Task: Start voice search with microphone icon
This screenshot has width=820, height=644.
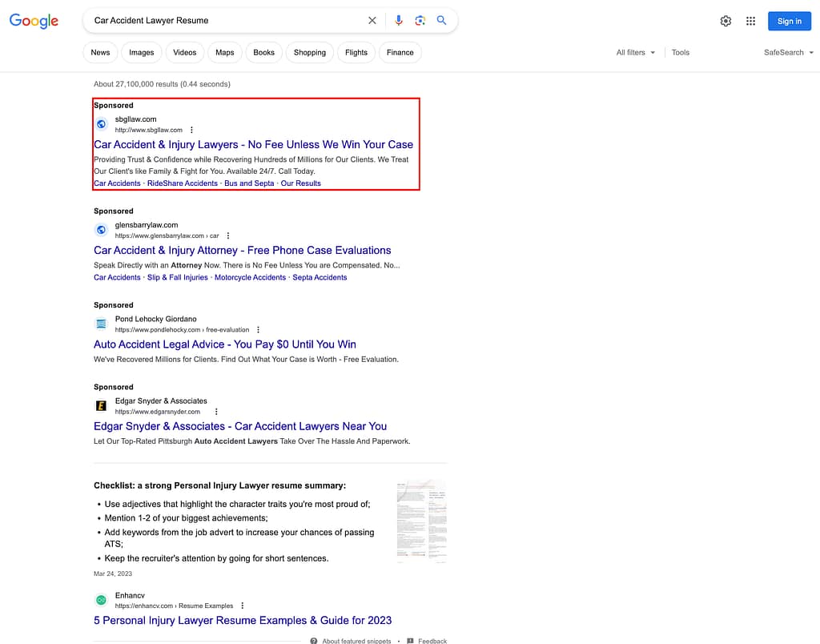Action: click(399, 20)
